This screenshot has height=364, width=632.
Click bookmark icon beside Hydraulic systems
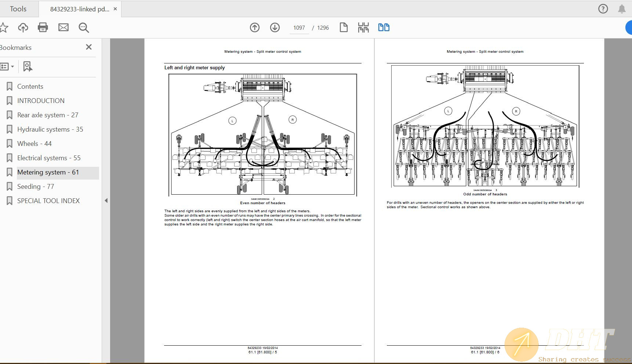(10, 129)
